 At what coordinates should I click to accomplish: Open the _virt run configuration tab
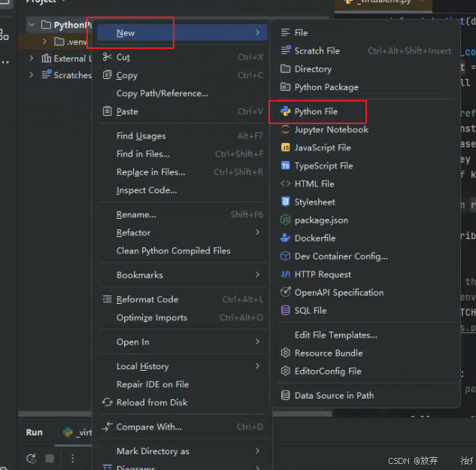coord(77,432)
